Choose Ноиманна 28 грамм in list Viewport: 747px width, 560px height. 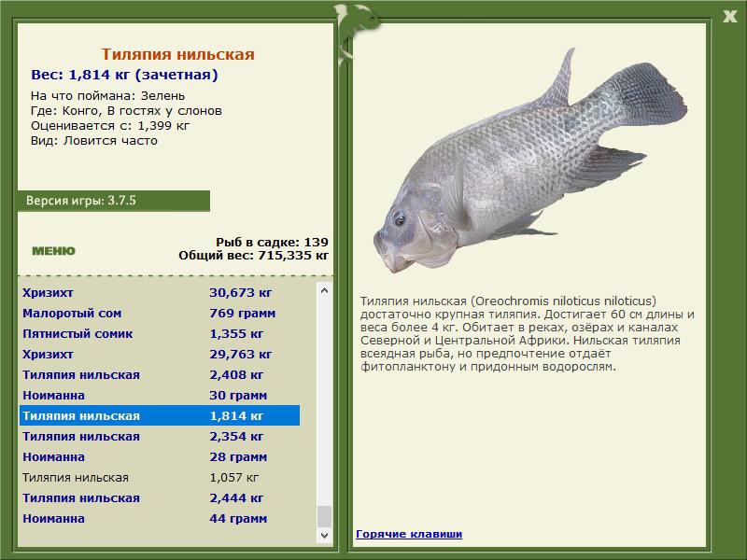(159, 456)
